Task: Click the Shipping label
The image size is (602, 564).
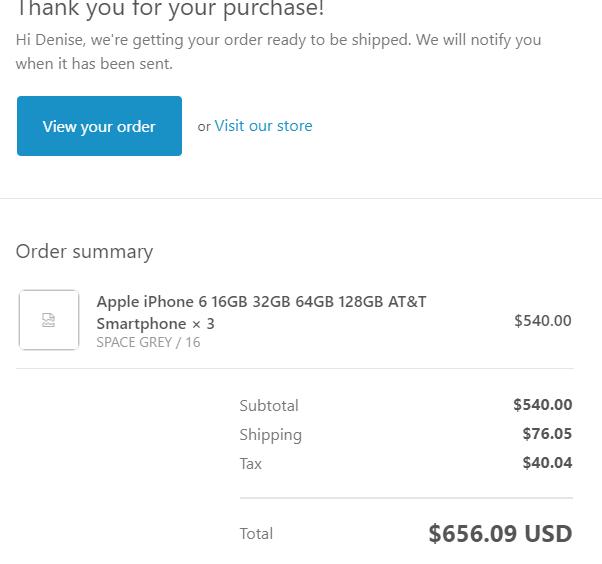Action: click(x=270, y=434)
